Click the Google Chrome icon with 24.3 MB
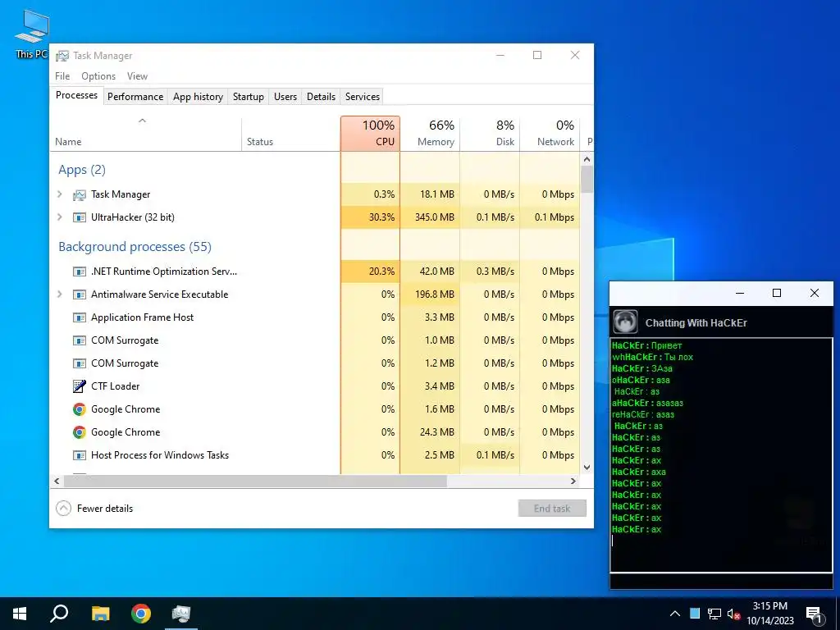Screen dimensions: 840x630 [80, 432]
